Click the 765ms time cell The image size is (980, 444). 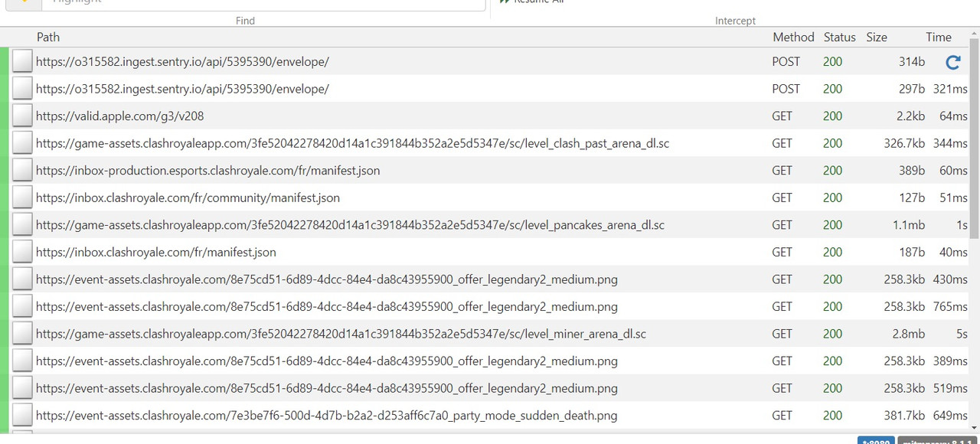pos(950,307)
